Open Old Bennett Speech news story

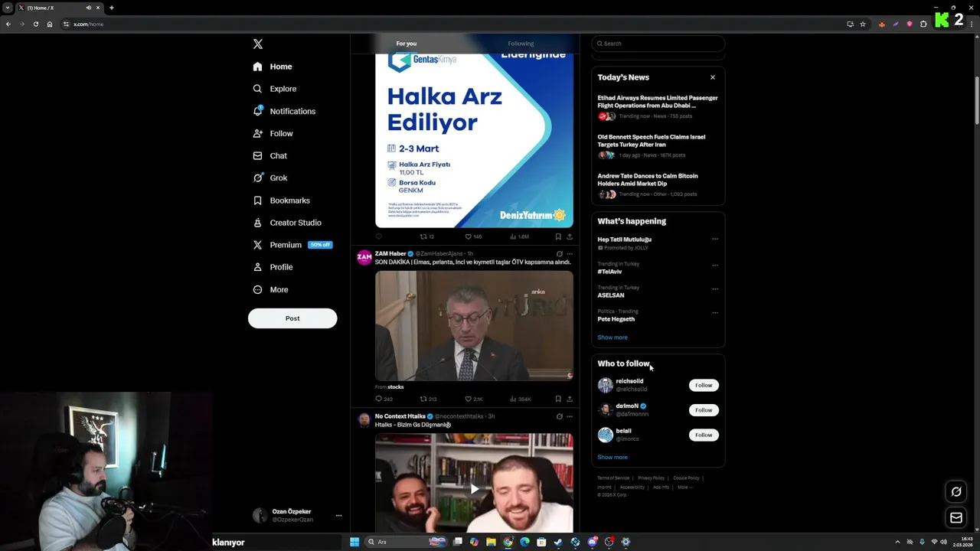[x=658, y=146]
